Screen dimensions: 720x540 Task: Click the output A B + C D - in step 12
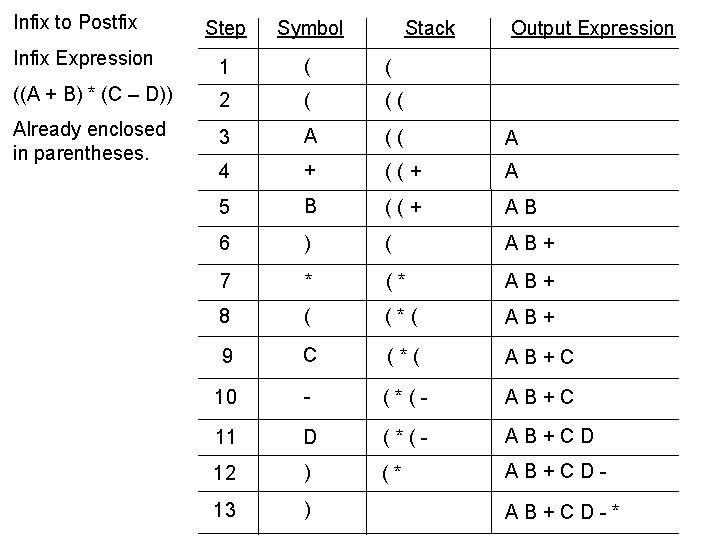pyautogui.click(x=556, y=471)
